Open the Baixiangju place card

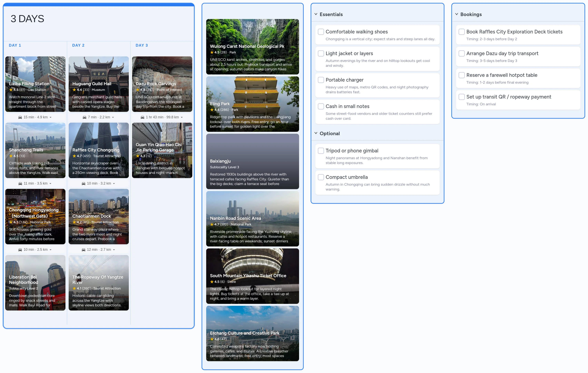pyautogui.click(x=252, y=161)
